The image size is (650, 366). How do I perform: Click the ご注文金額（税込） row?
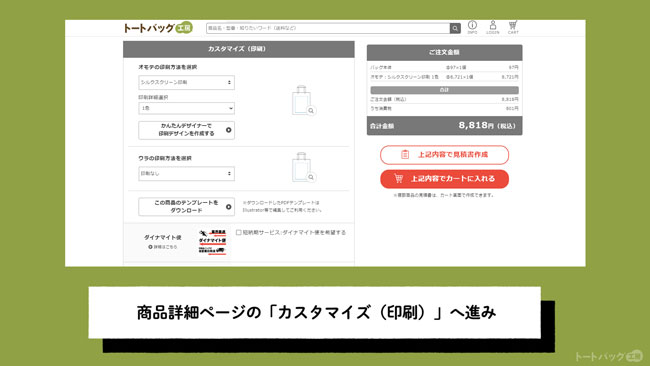coord(444,99)
